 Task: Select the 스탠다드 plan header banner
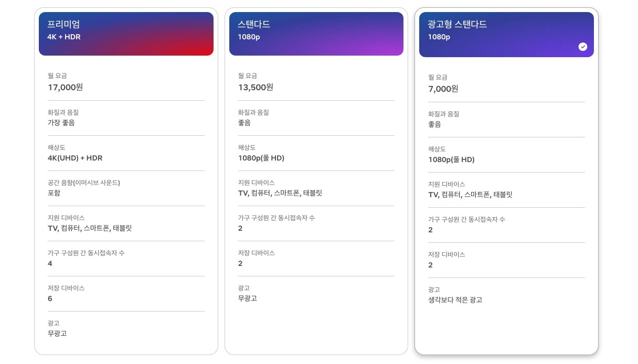pyautogui.click(x=316, y=34)
